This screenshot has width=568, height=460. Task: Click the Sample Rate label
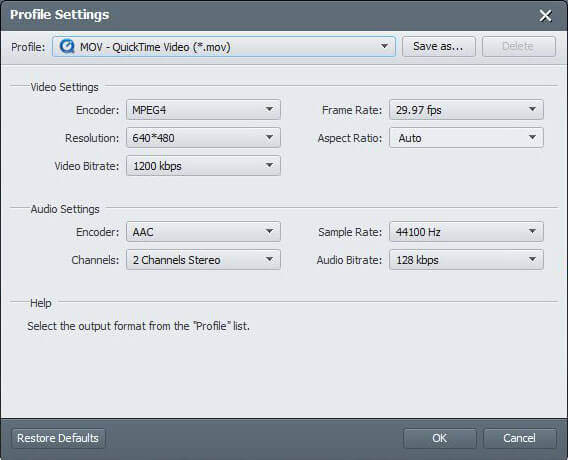[350, 232]
